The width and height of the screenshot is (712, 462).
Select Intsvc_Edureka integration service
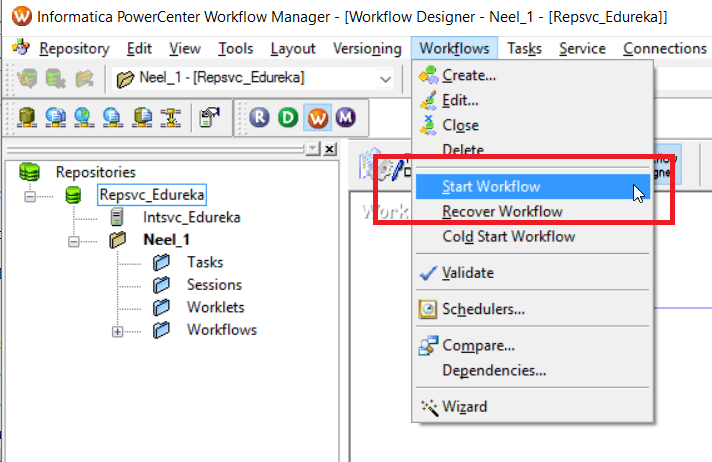pyautogui.click(x=191, y=217)
